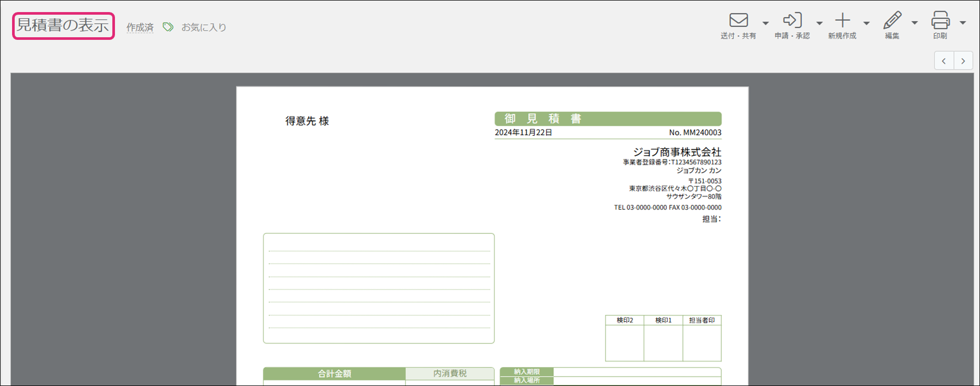Expand the 送付・共有 dropdown arrow
The height and width of the screenshot is (386, 980).
pos(765,23)
